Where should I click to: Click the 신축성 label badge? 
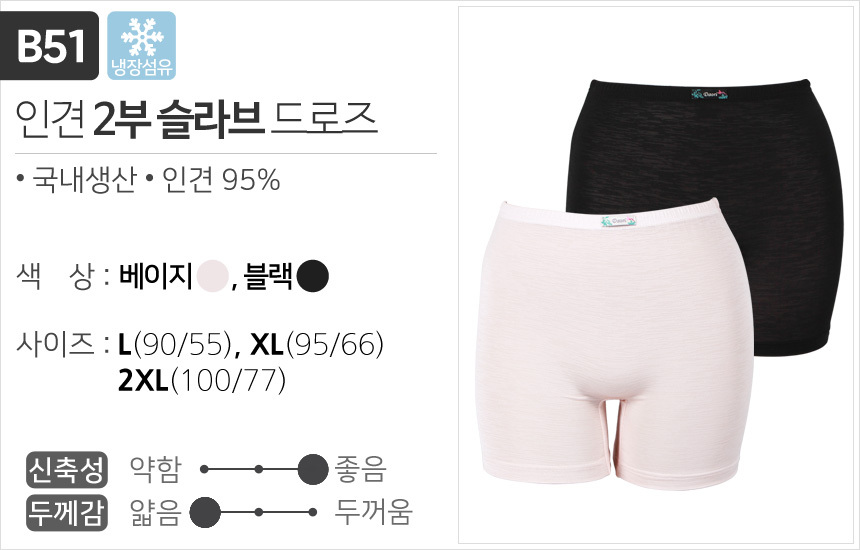point(66,469)
